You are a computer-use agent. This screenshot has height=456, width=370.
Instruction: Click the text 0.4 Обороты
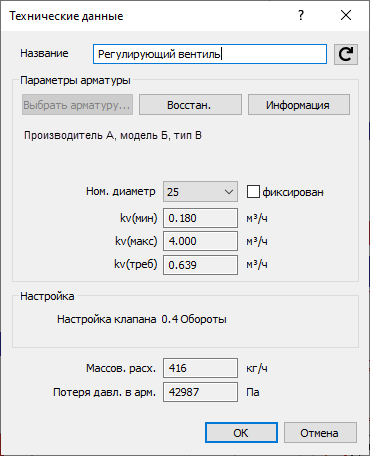pos(194,319)
